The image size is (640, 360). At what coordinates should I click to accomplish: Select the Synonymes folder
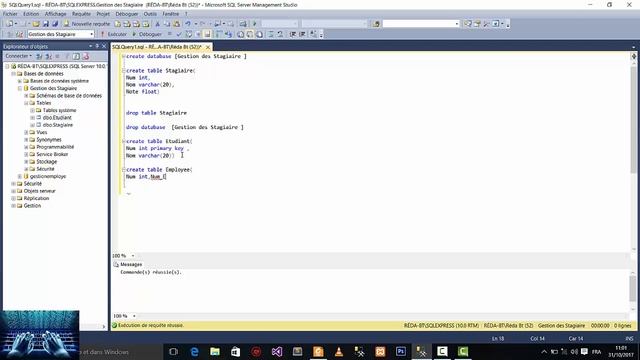click(x=49, y=140)
